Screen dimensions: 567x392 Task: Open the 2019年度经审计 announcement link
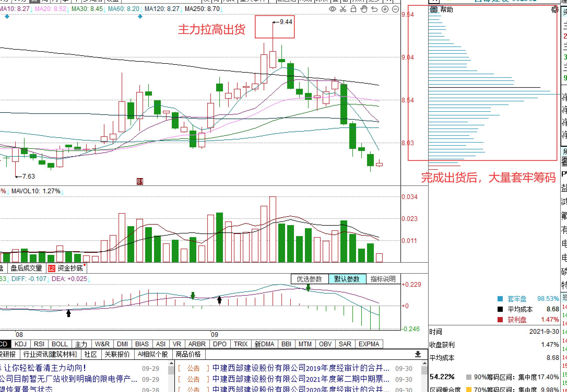300,368
